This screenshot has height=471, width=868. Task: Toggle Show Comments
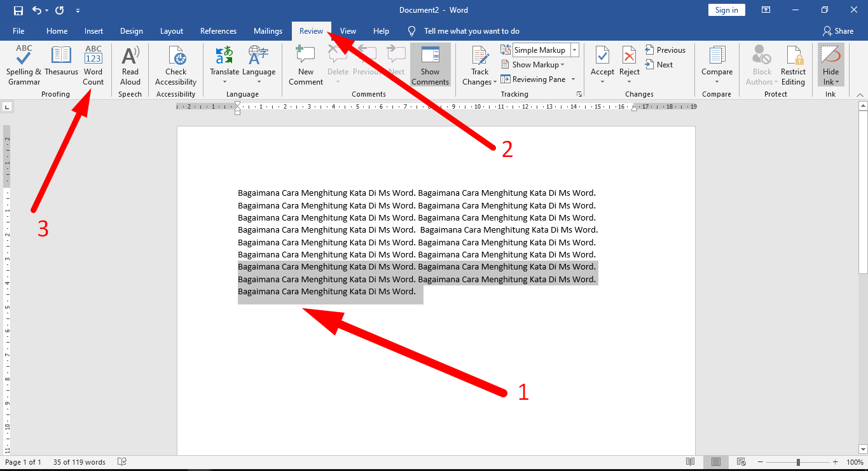click(430, 65)
